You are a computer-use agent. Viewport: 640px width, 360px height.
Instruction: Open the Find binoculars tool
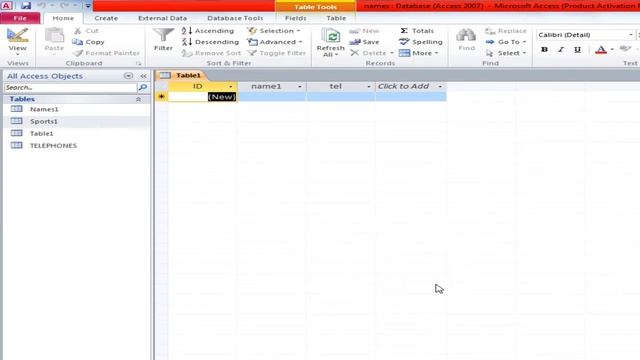click(x=466, y=40)
